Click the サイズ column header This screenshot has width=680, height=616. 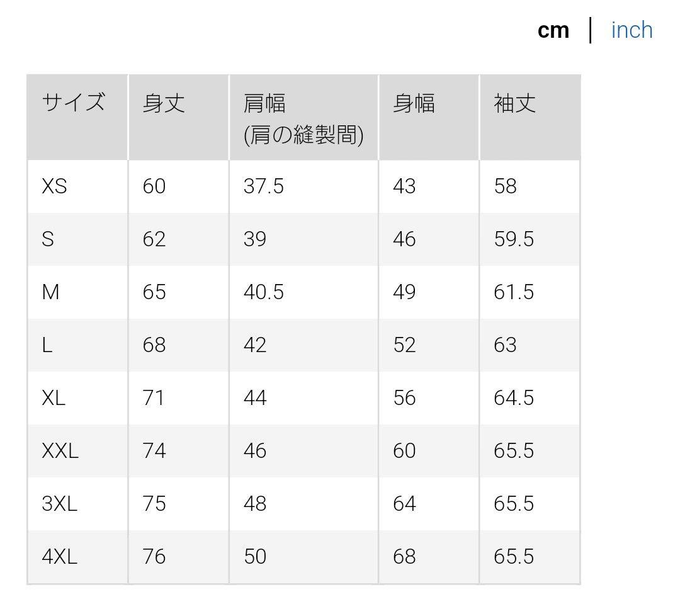[73, 103]
